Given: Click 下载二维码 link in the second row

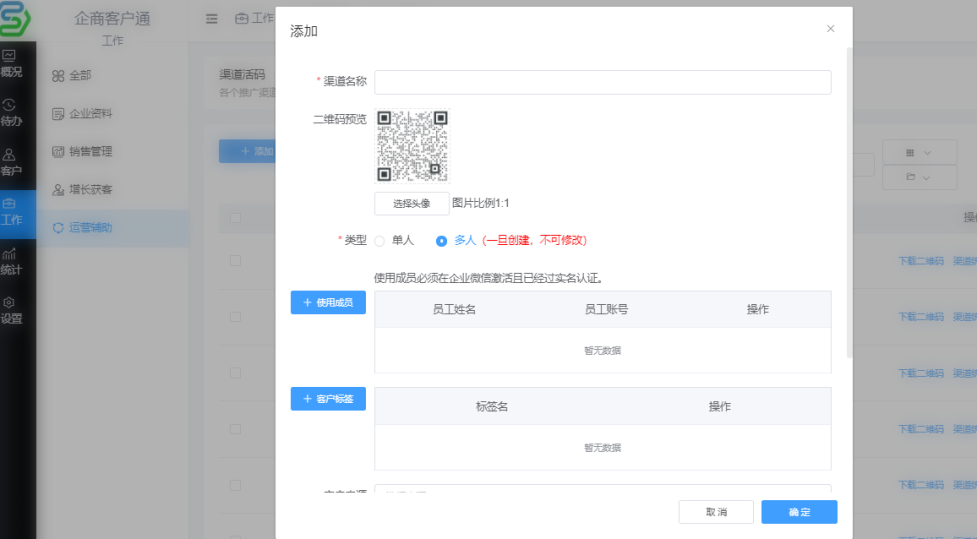Looking at the screenshot, I should pyautogui.click(x=921, y=317).
